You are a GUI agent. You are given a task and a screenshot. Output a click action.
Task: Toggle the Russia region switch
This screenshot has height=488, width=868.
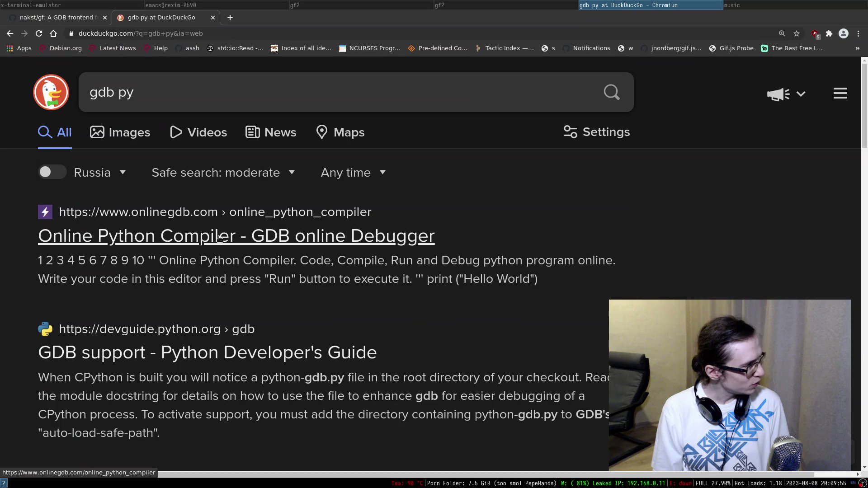(52, 172)
